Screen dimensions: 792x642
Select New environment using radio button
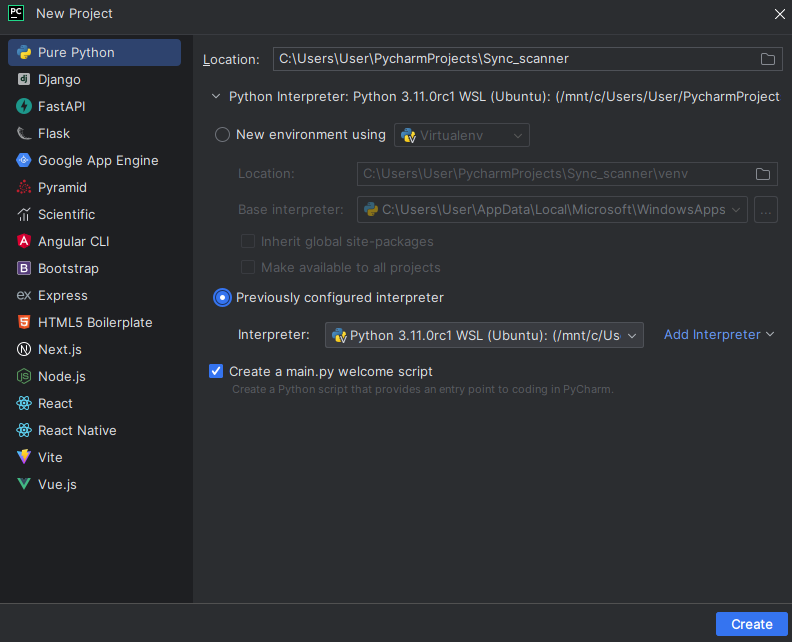[x=222, y=135]
